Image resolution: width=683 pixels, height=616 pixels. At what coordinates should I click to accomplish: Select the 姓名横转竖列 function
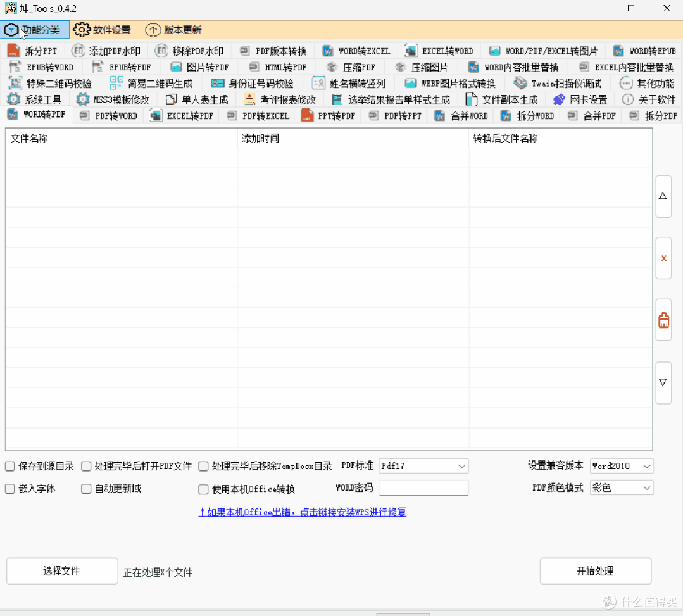point(349,83)
